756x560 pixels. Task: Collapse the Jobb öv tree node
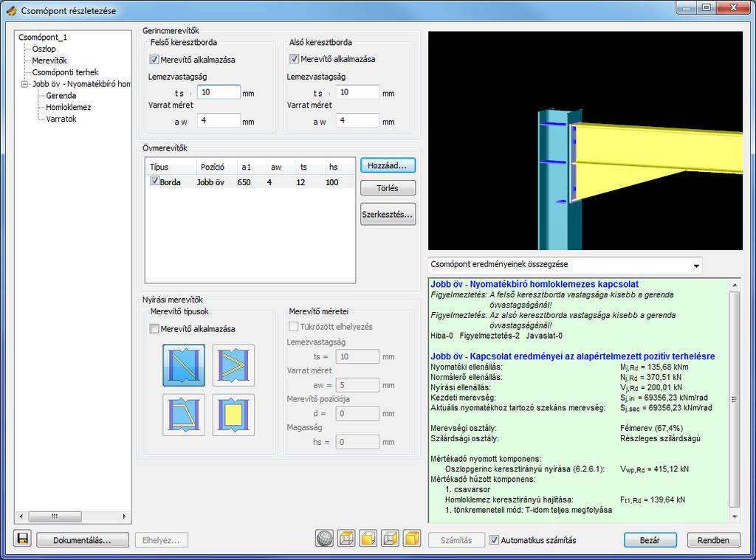click(24, 84)
